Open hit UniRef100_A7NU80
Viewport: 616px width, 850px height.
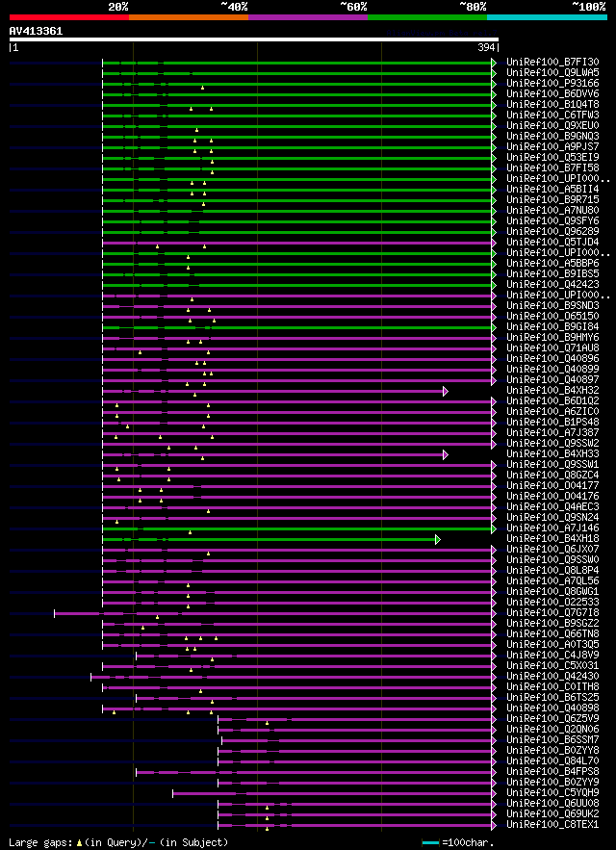click(552, 210)
